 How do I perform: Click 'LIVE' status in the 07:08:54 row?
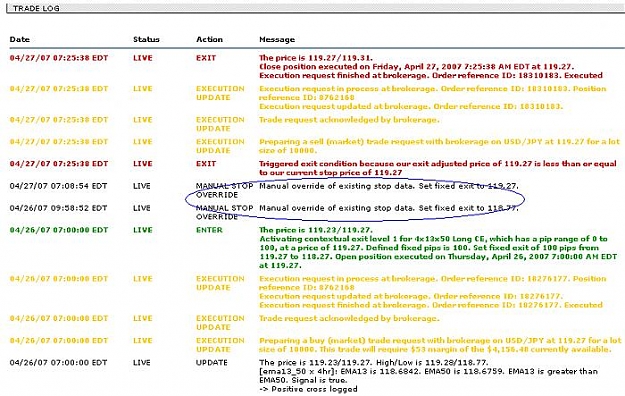(142, 186)
